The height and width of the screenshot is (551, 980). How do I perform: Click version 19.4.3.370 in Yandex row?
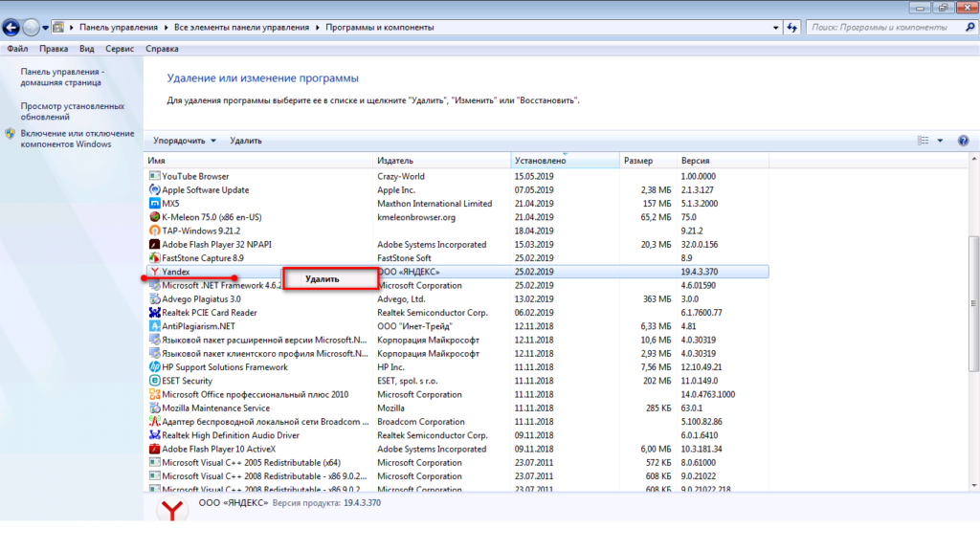coord(700,272)
